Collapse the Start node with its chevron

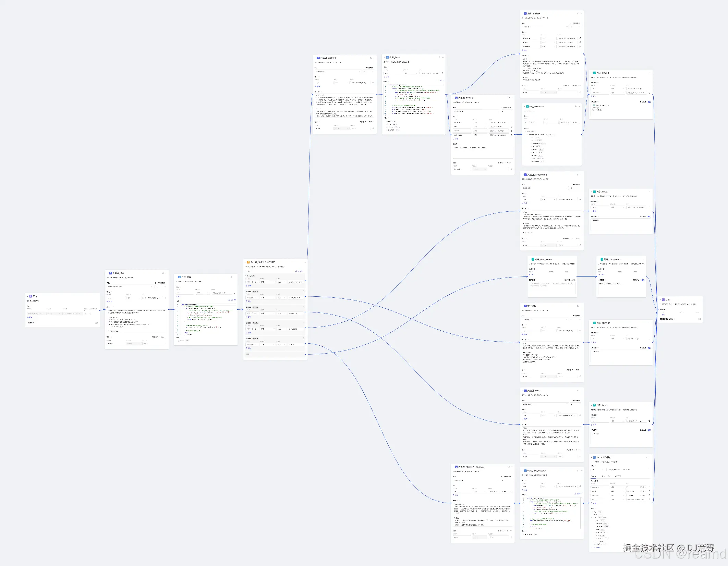(x=27, y=296)
